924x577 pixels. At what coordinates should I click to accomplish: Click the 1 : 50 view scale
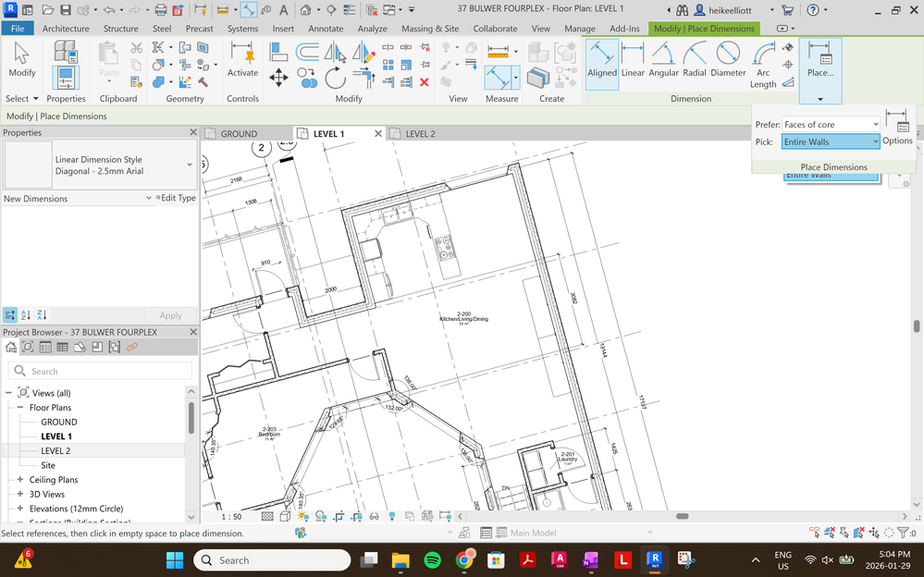point(231,517)
